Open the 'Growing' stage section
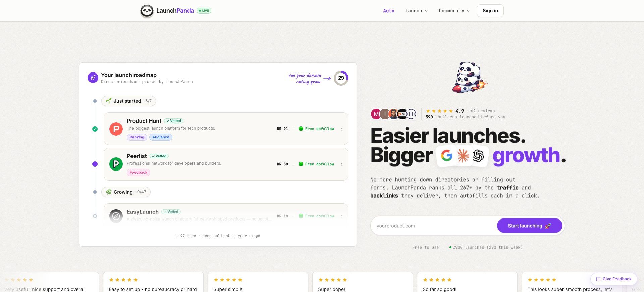This screenshot has width=644, height=292. [x=126, y=192]
